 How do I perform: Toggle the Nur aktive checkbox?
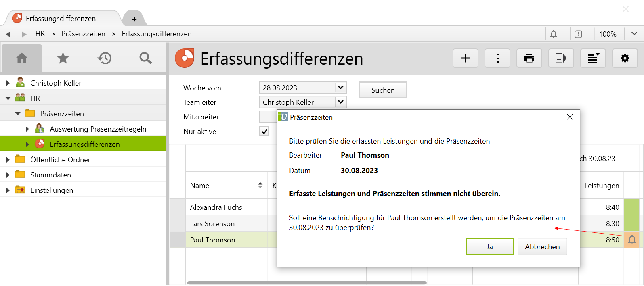(264, 132)
